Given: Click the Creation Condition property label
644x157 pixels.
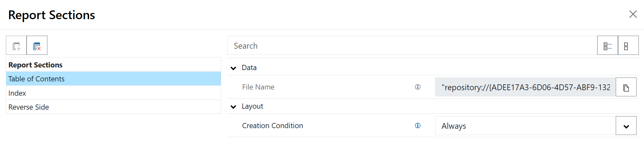Looking at the screenshot, I should 272,126.
